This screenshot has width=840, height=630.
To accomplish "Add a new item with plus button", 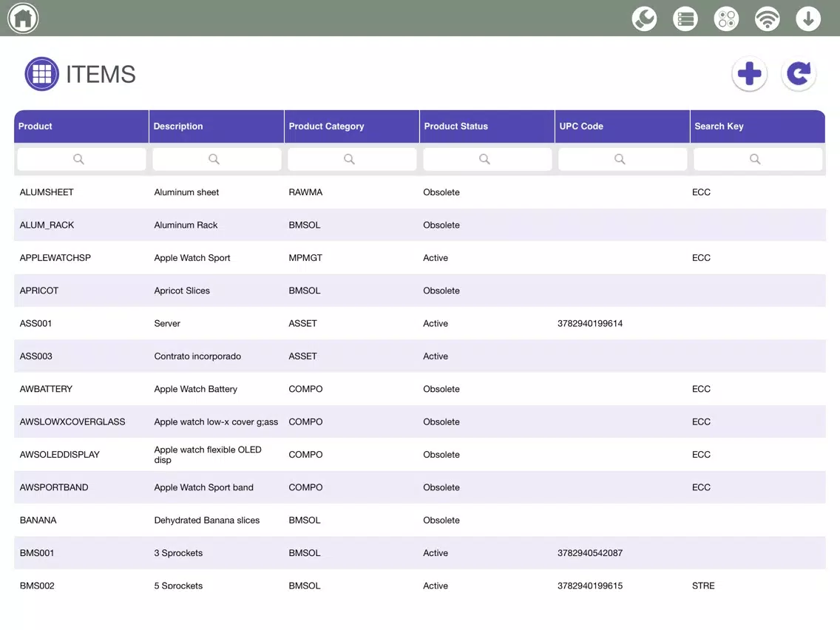I will 750,74.
